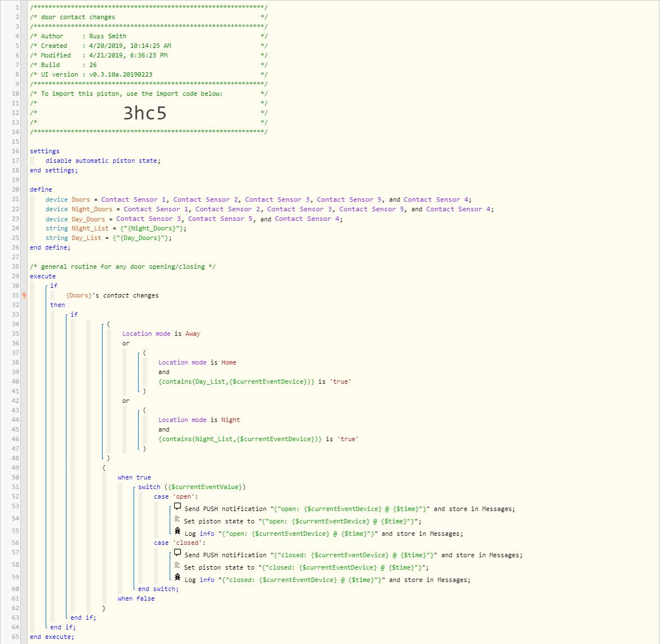The image size is (664, 644).
Task: Click 'end if;' on line 63
Action: 83,618
